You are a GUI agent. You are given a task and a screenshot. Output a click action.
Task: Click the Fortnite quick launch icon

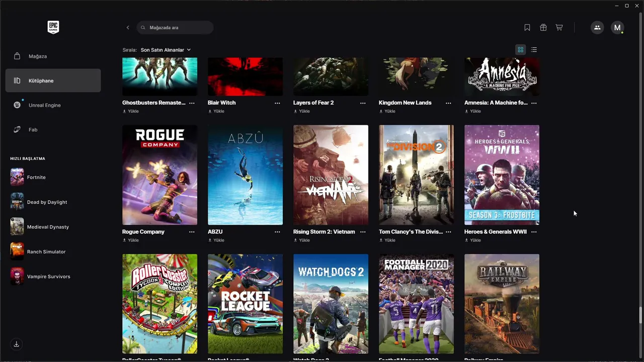pyautogui.click(x=17, y=177)
